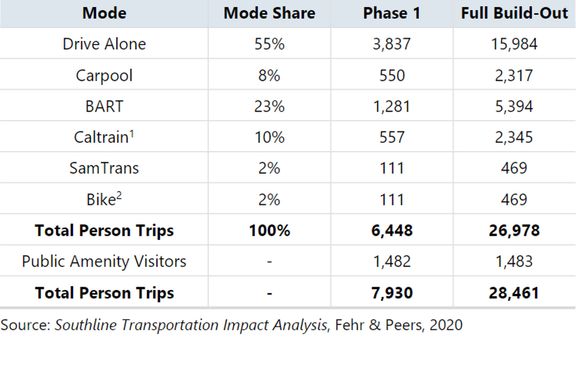The height and width of the screenshot is (384, 576).
Task: Select the 28,461 final total cell
Action: click(514, 293)
